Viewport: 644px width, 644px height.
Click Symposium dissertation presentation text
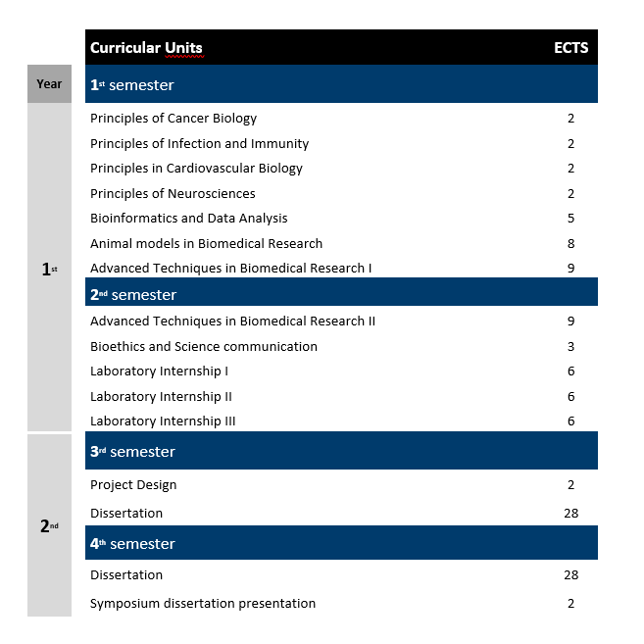(x=203, y=604)
